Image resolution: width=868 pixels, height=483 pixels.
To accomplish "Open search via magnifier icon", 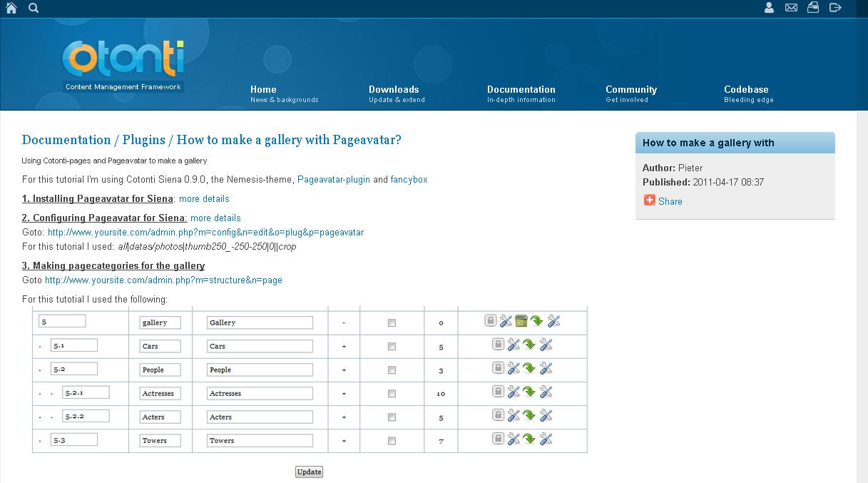I will (x=34, y=8).
